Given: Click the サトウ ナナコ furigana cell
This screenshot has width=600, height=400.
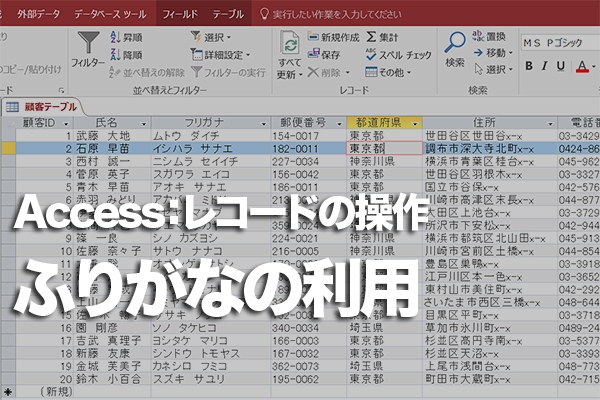Looking at the screenshot, I should pos(211,251).
